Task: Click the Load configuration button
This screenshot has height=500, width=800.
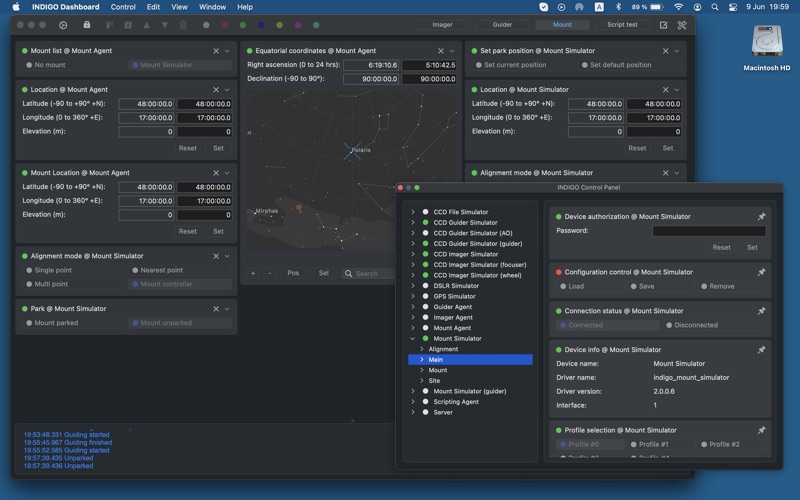Action: coord(590,286)
